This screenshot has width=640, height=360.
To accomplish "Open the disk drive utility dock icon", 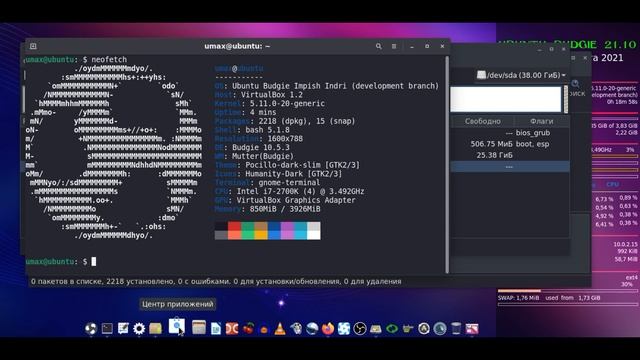I will pyautogui.click(x=376, y=329).
